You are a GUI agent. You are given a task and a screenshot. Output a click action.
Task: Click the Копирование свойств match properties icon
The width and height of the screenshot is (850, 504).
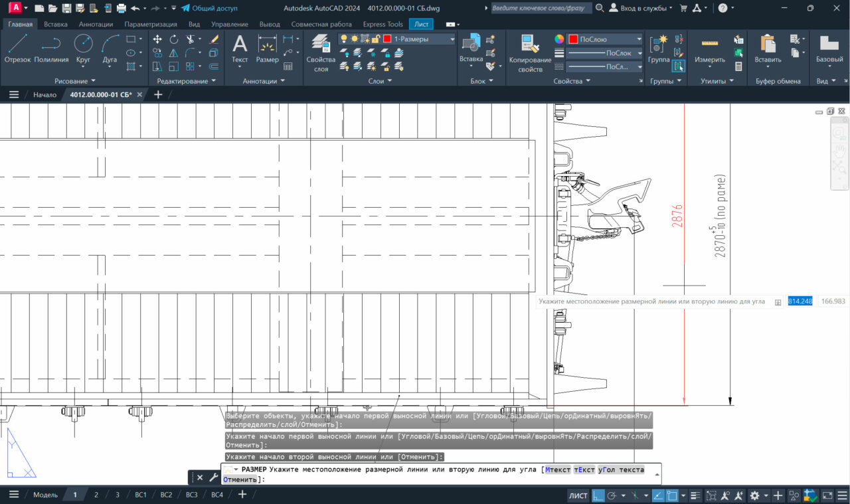pyautogui.click(x=530, y=52)
